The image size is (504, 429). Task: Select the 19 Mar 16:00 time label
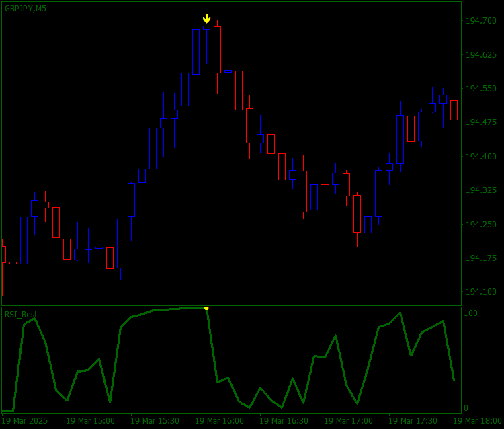pyautogui.click(x=219, y=421)
